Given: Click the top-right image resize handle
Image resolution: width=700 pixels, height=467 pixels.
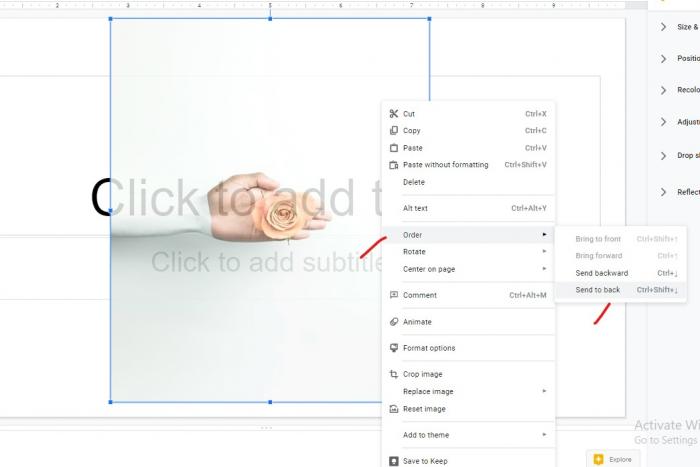Looking at the screenshot, I should pos(429,19).
